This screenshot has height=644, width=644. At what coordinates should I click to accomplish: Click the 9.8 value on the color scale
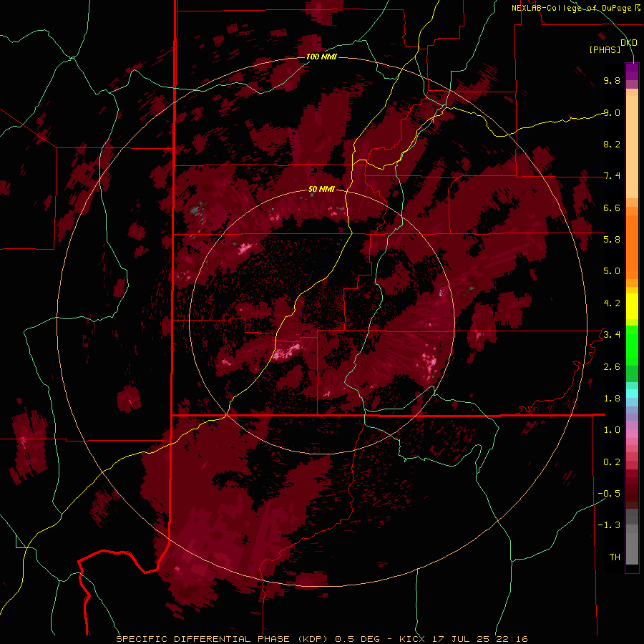612,80
